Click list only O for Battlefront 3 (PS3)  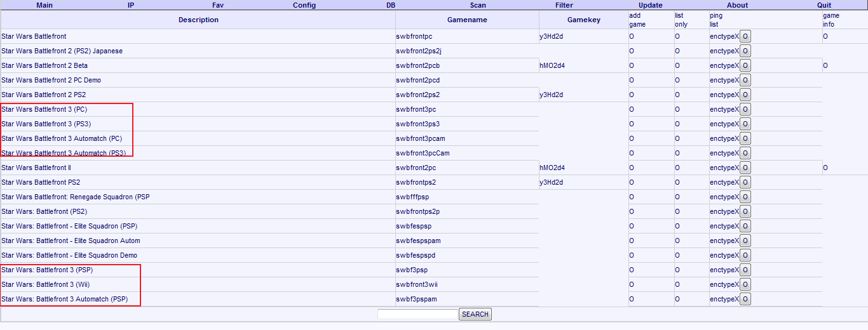(x=677, y=124)
